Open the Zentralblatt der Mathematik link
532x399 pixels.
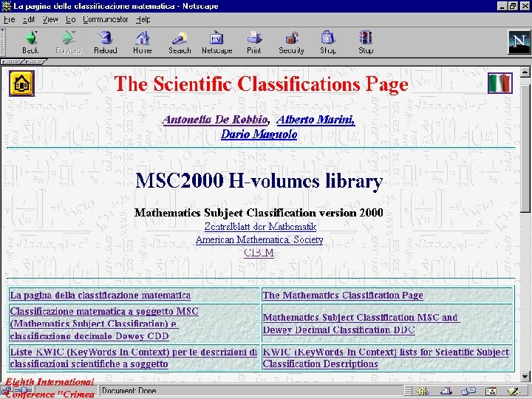(260, 226)
